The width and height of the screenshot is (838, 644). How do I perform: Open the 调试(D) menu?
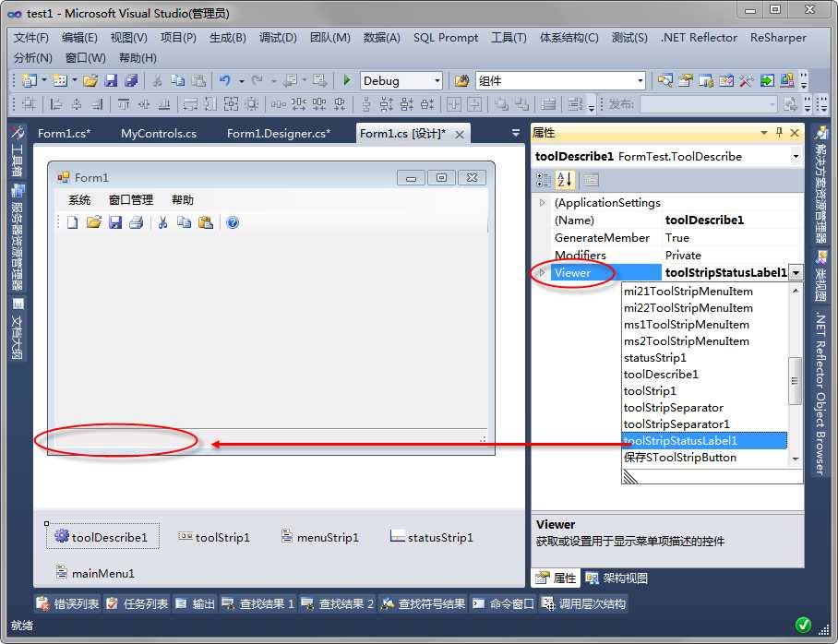(278, 38)
